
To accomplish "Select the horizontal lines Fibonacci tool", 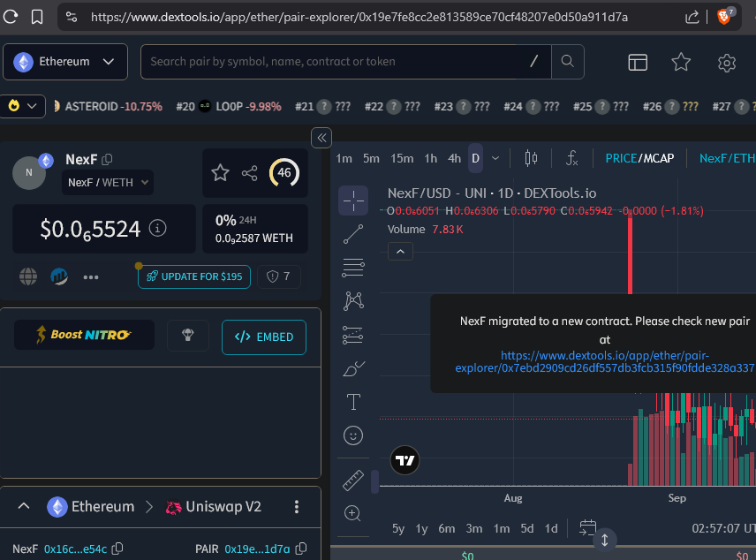I will click(353, 268).
